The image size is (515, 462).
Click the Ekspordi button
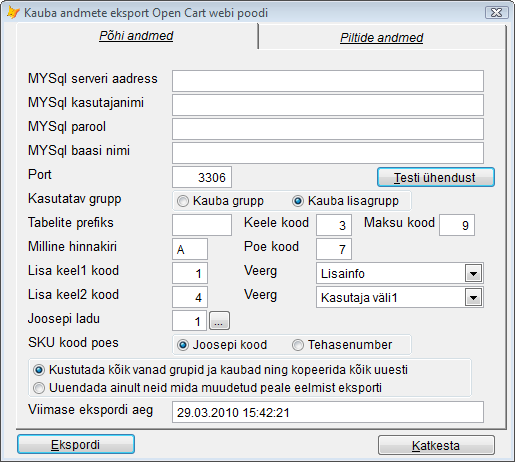tap(76, 444)
